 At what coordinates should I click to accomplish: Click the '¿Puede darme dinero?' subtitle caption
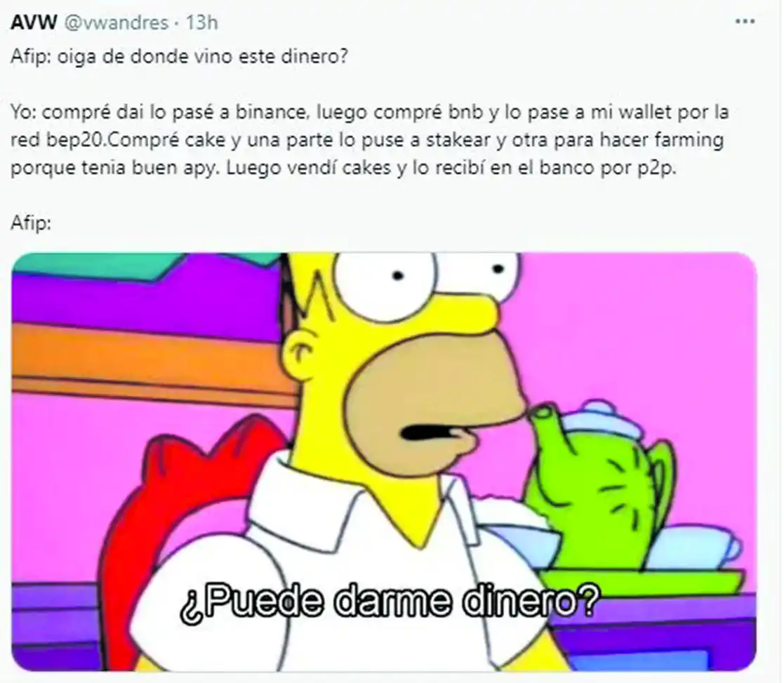click(x=389, y=602)
